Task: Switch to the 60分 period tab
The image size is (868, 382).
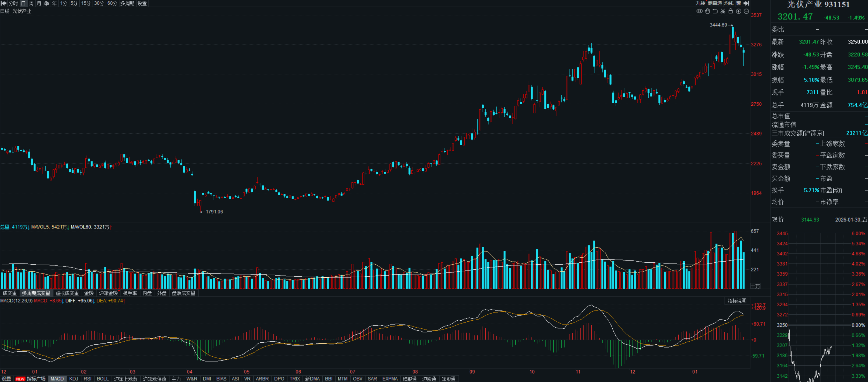Action: (x=112, y=3)
